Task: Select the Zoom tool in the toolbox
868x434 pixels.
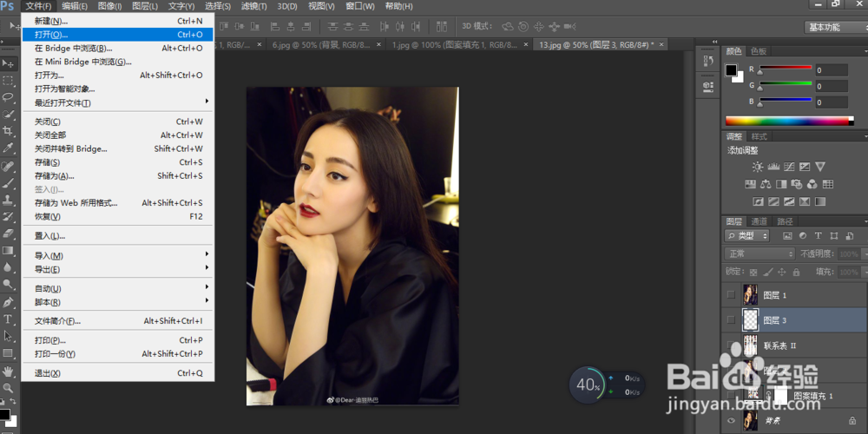Action: click(9, 387)
